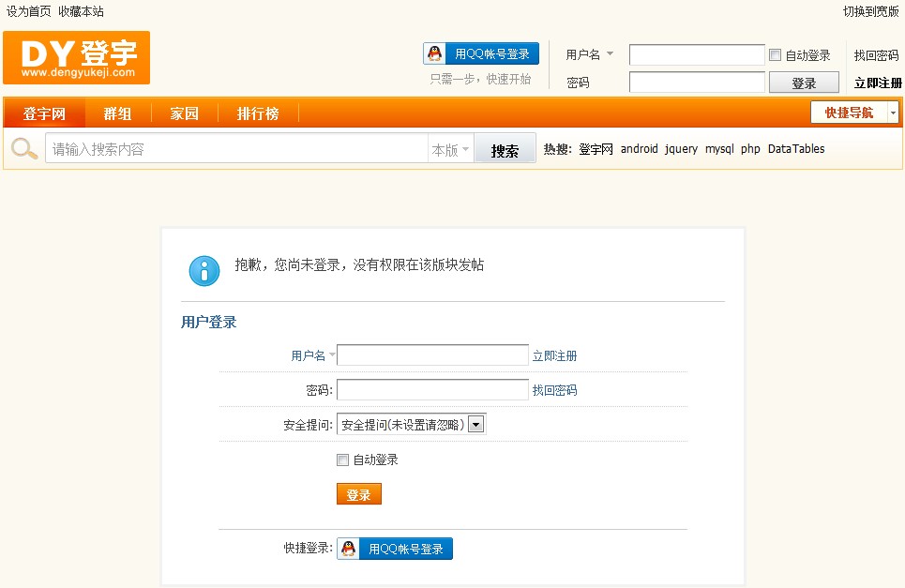Click 设为首页 at the top left

(24, 11)
